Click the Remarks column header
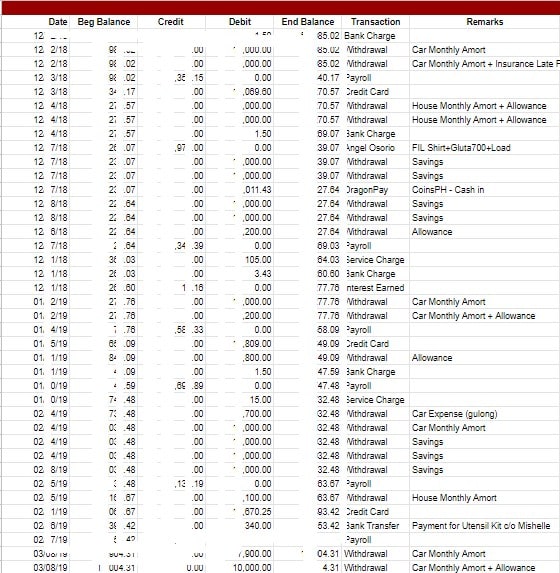Viewport: 560px width, 573px height. point(485,22)
